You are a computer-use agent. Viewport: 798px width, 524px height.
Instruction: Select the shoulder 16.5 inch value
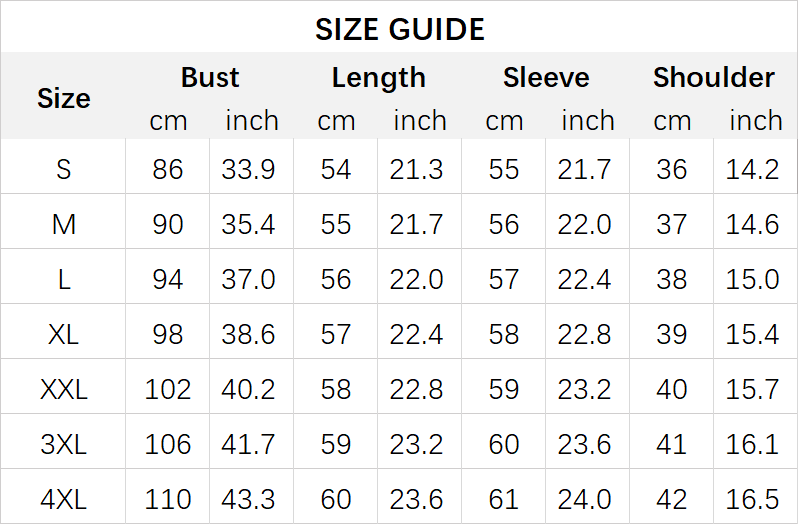[x=752, y=498]
